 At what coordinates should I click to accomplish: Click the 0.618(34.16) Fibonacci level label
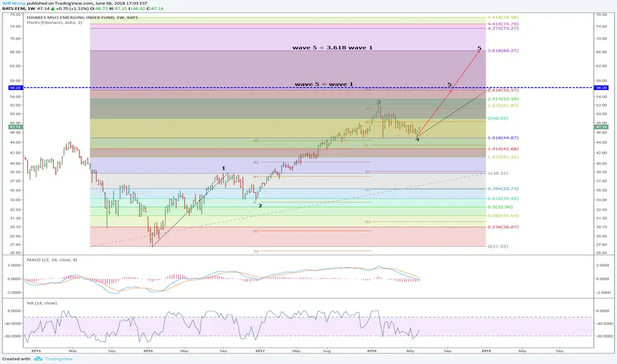[x=503, y=199]
